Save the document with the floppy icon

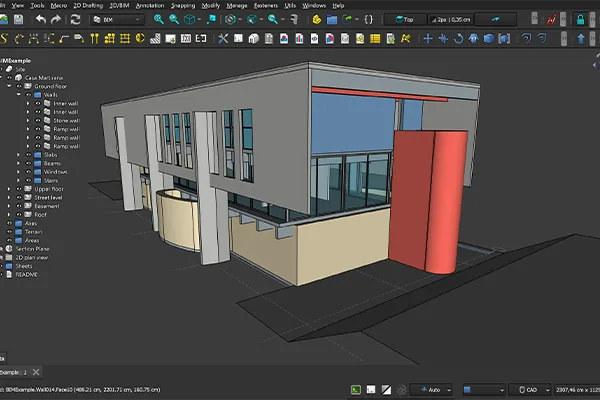pos(18,19)
